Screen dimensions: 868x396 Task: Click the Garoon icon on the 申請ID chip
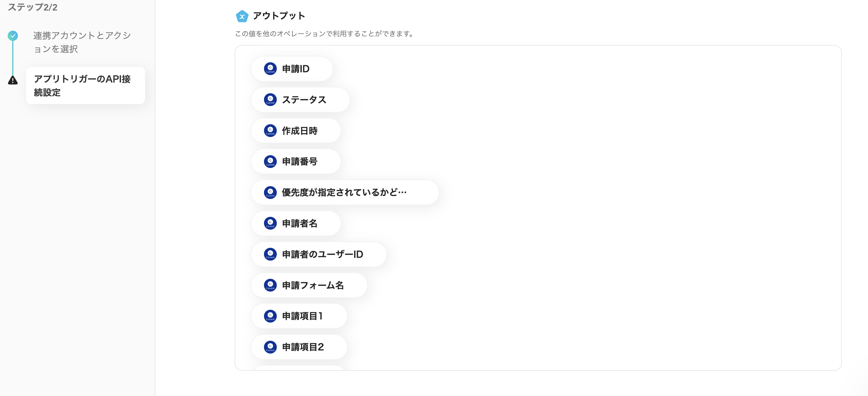pyautogui.click(x=271, y=68)
